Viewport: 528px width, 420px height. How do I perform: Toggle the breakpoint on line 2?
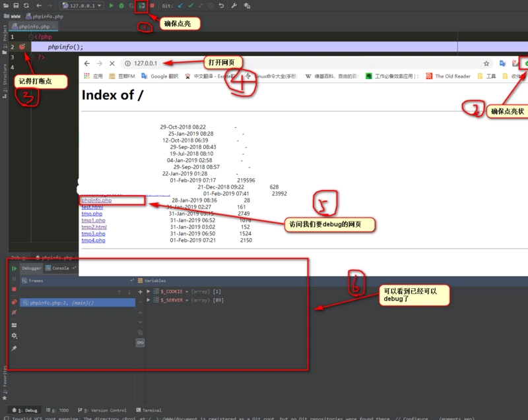tap(22, 47)
